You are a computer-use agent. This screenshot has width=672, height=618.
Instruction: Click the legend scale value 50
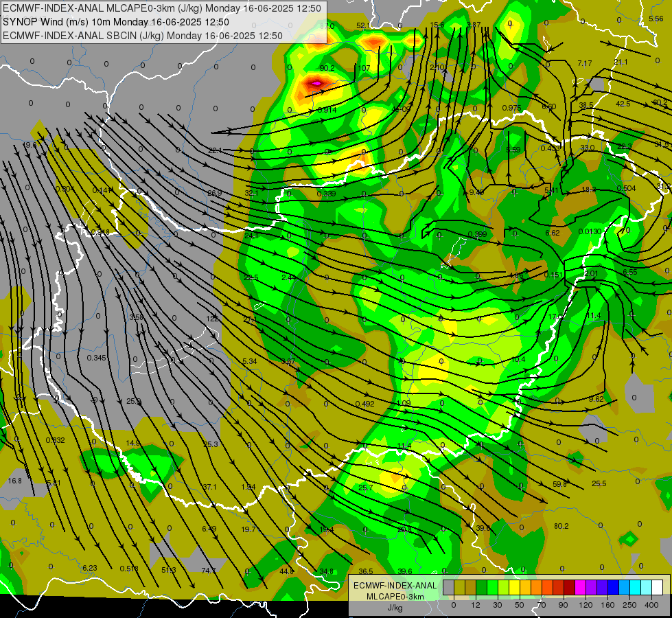click(520, 605)
